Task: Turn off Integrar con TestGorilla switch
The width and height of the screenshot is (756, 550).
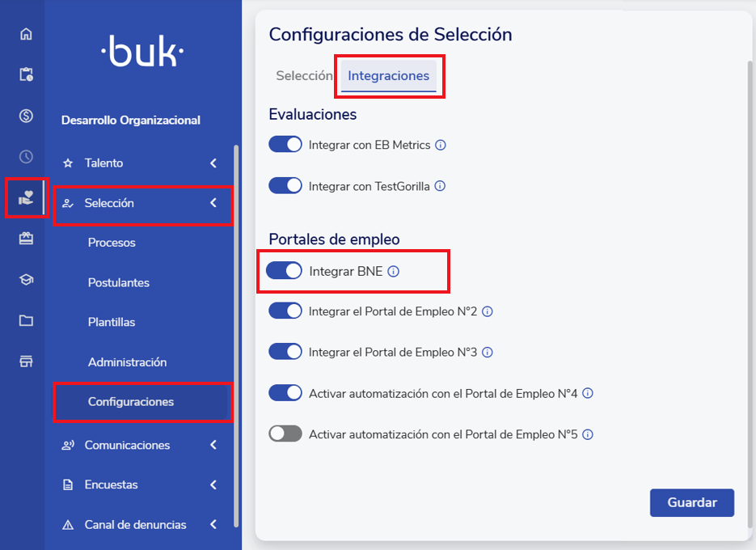Action: pos(285,186)
